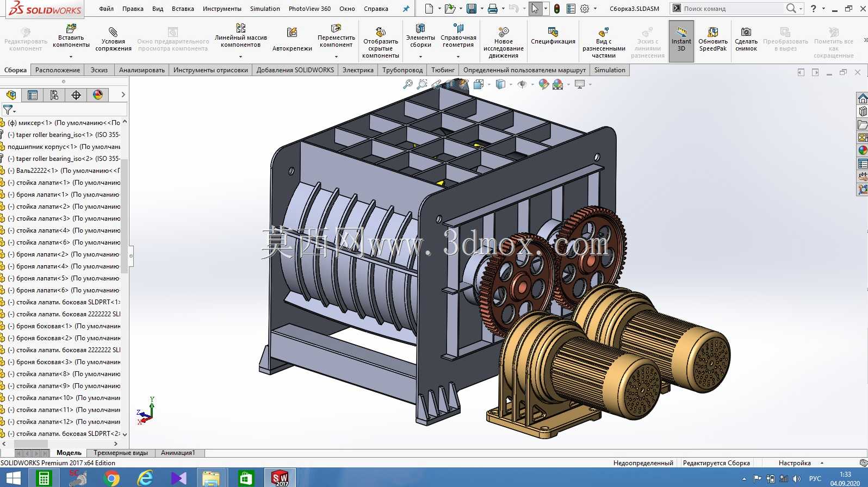
Task: Switch to the Анализировать tab
Action: coord(142,70)
